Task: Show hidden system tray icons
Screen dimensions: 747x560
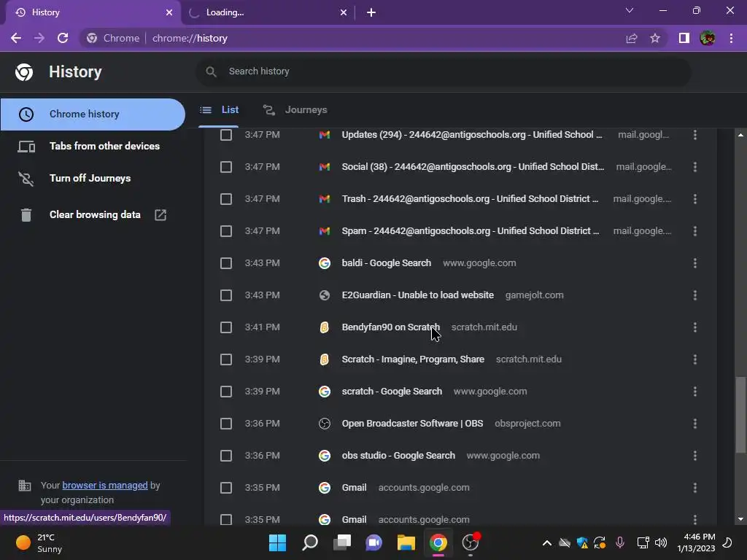Action: (547, 542)
